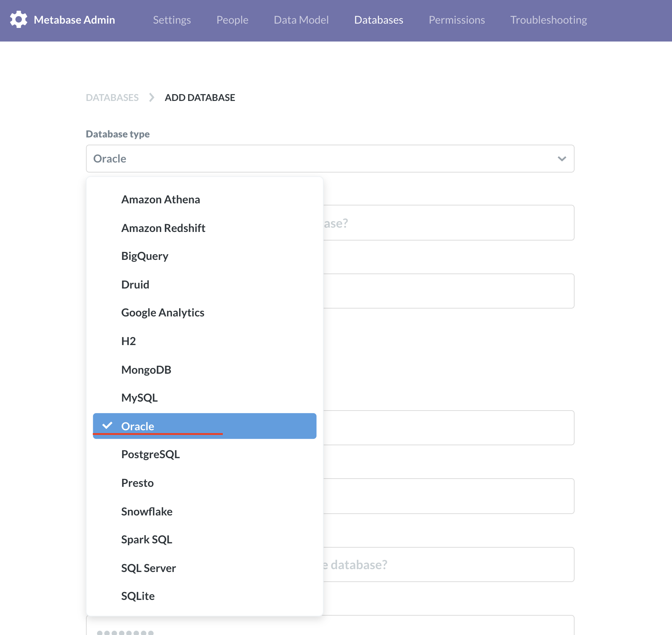The width and height of the screenshot is (672, 635).
Task: Click the masked password field at bottom
Action: [x=330, y=626]
